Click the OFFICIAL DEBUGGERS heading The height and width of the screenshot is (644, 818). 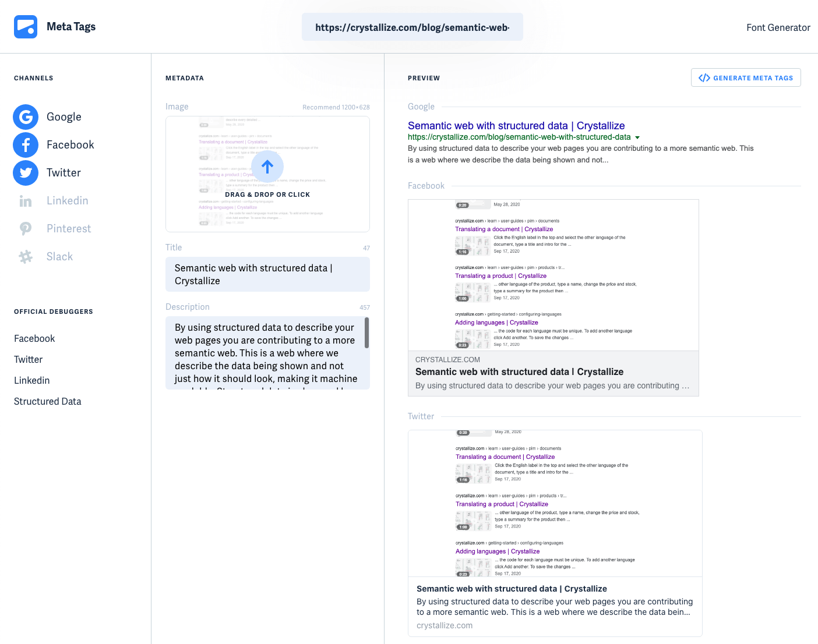point(54,312)
